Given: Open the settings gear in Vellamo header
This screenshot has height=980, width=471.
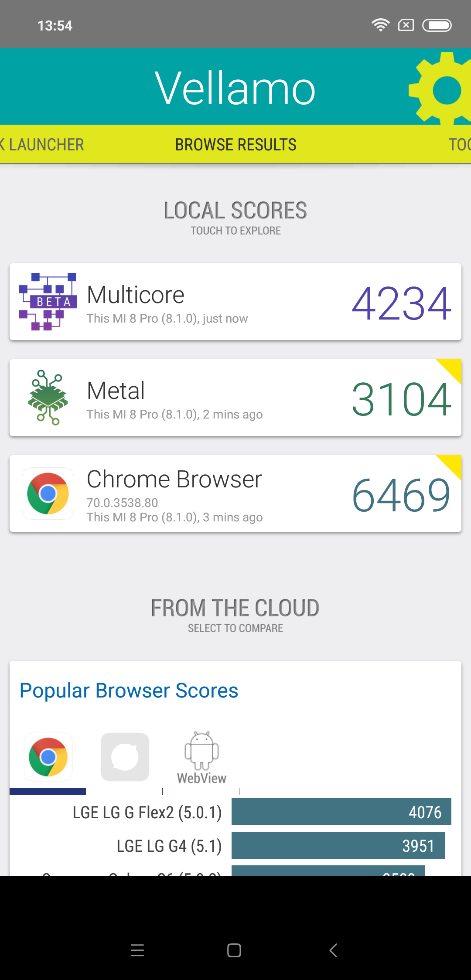Looking at the screenshot, I should (440, 88).
